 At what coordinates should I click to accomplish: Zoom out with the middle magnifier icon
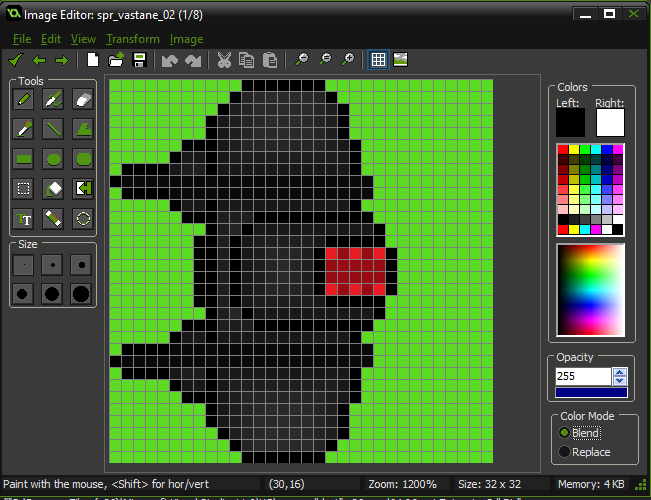click(325, 60)
